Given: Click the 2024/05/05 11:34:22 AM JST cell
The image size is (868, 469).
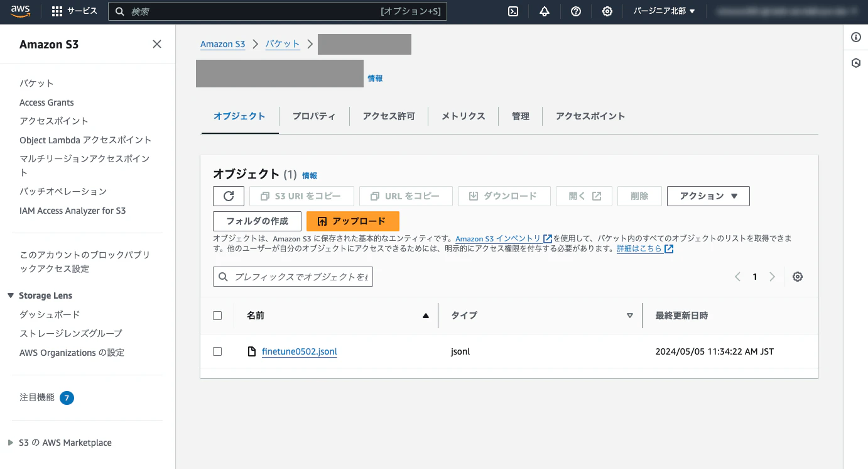Looking at the screenshot, I should (714, 351).
